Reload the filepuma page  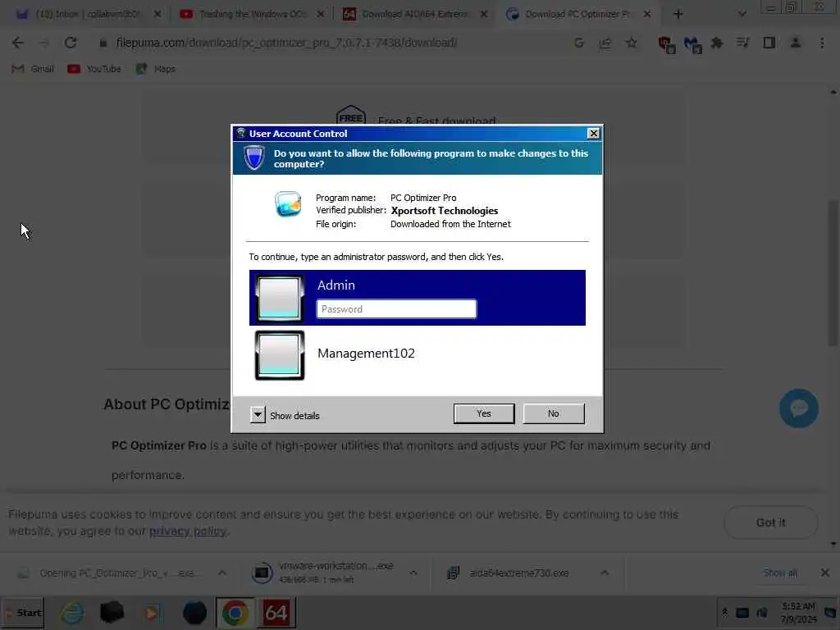point(71,43)
